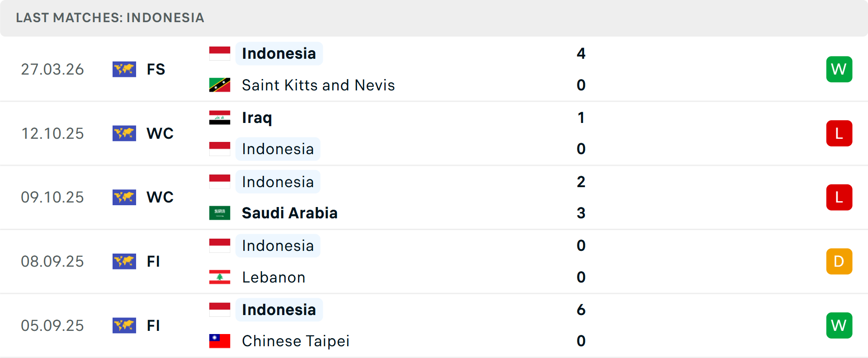Viewport: 868px width, 358px height.
Task: Click the red L badge for the Iraq match
Action: tap(839, 133)
